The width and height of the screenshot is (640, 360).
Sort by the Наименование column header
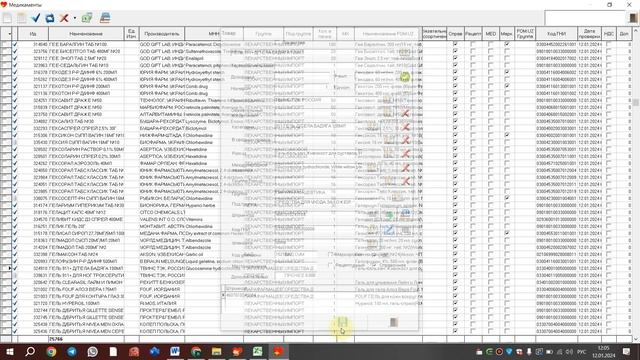(x=86, y=34)
